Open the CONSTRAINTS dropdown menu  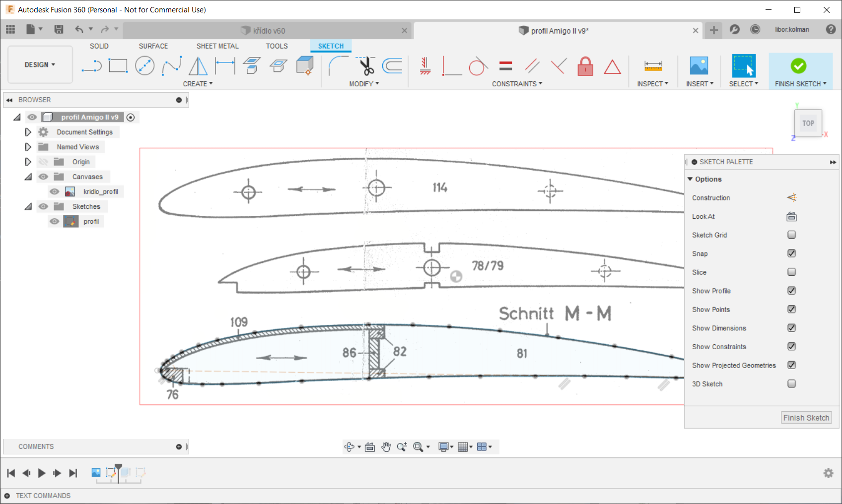tap(517, 84)
